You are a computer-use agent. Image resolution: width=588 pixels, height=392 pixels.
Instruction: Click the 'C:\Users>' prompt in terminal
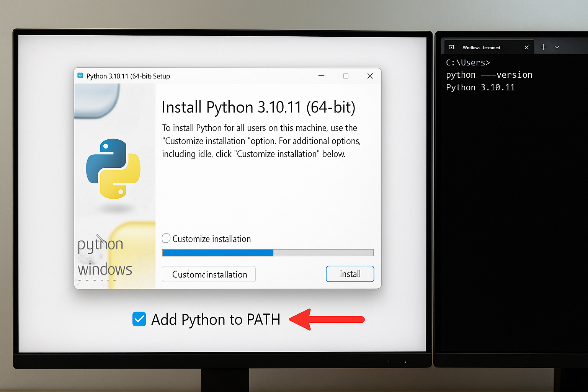[x=468, y=62]
